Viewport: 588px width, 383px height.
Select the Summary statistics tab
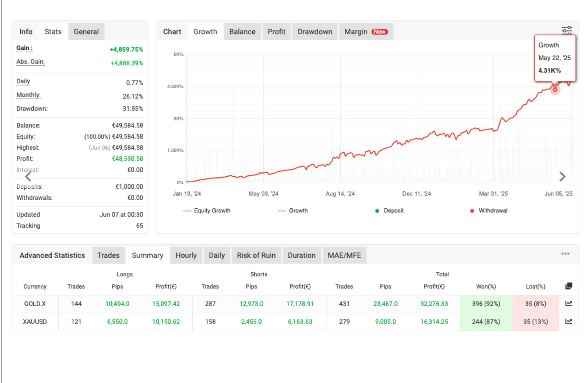(x=147, y=256)
